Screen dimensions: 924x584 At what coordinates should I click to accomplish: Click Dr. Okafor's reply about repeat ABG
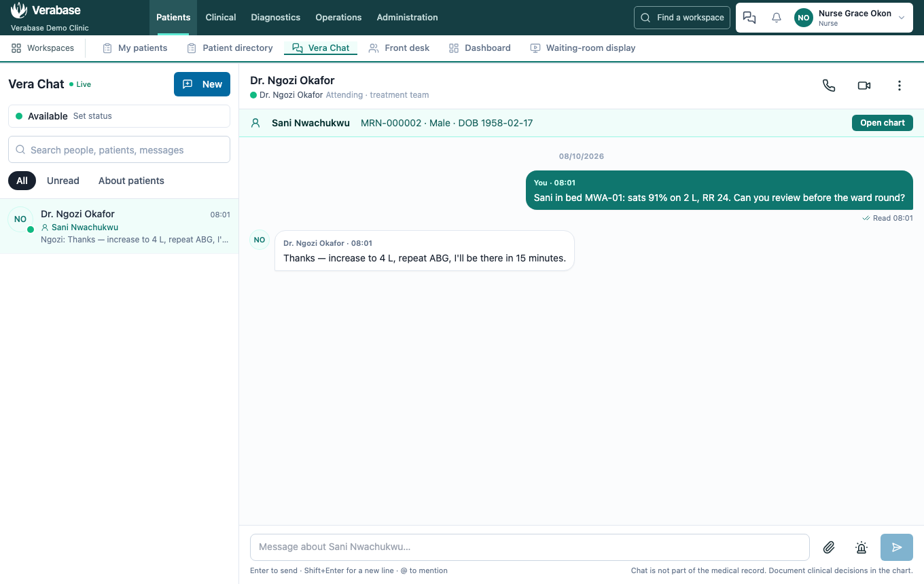click(425, 251)
